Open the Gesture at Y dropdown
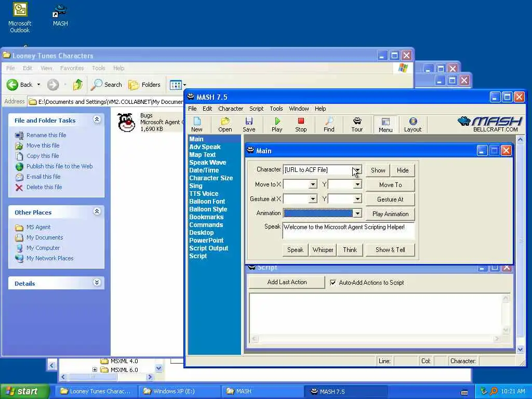Image resolution: width=532 pixels, height=399 pixels. 357,199
